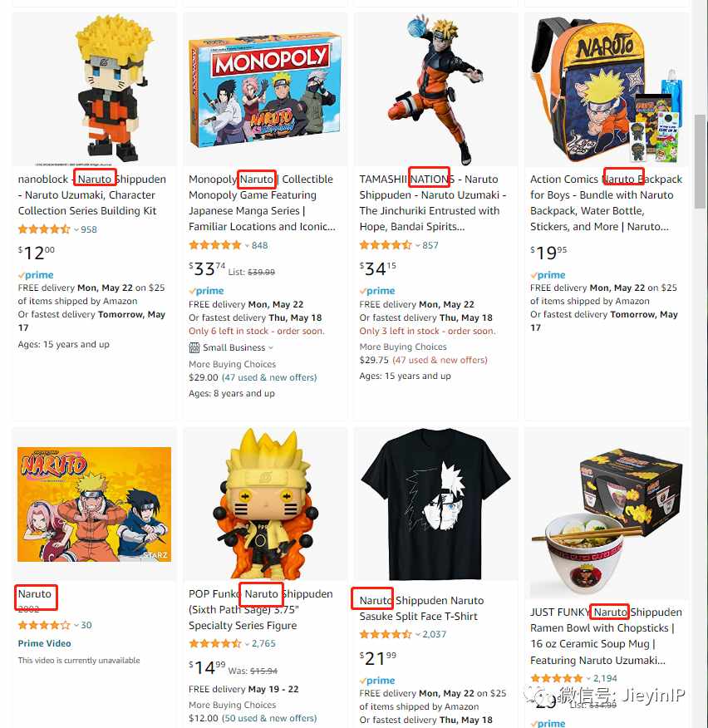Expand the Small Business dropdown arrow
Viewport: 708px width, 728px height.
point(271,347)
